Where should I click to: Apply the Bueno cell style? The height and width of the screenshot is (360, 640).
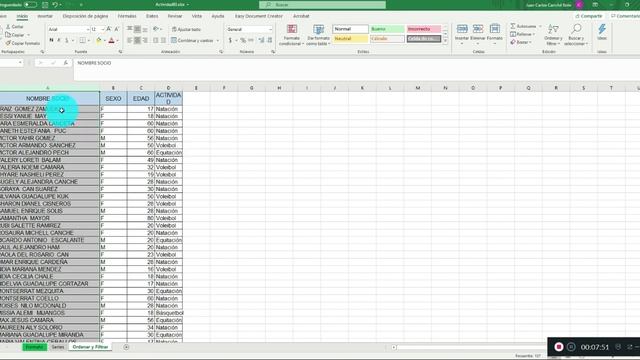click(387, 29)
